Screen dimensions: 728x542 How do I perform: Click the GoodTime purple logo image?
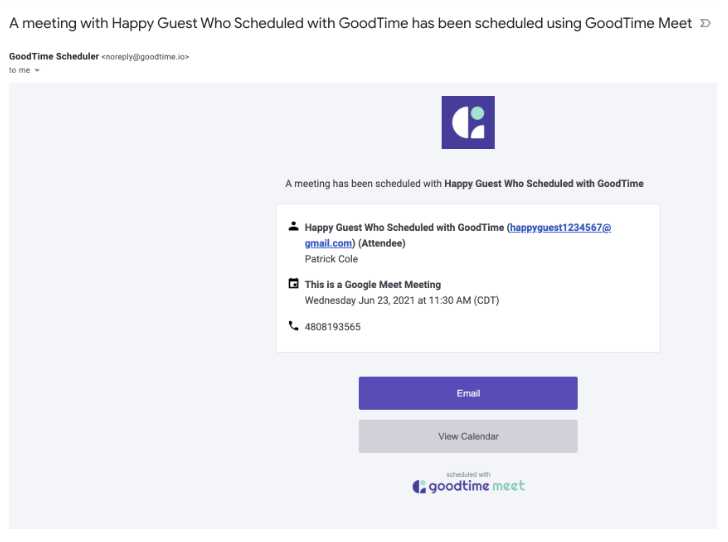pos(468,123)
